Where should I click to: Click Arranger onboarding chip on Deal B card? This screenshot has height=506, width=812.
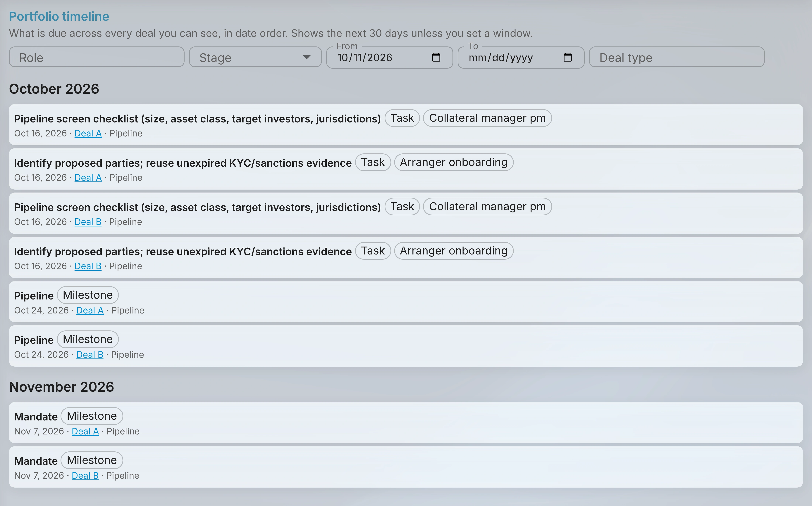pyautogui.click(x=454, y=250)
